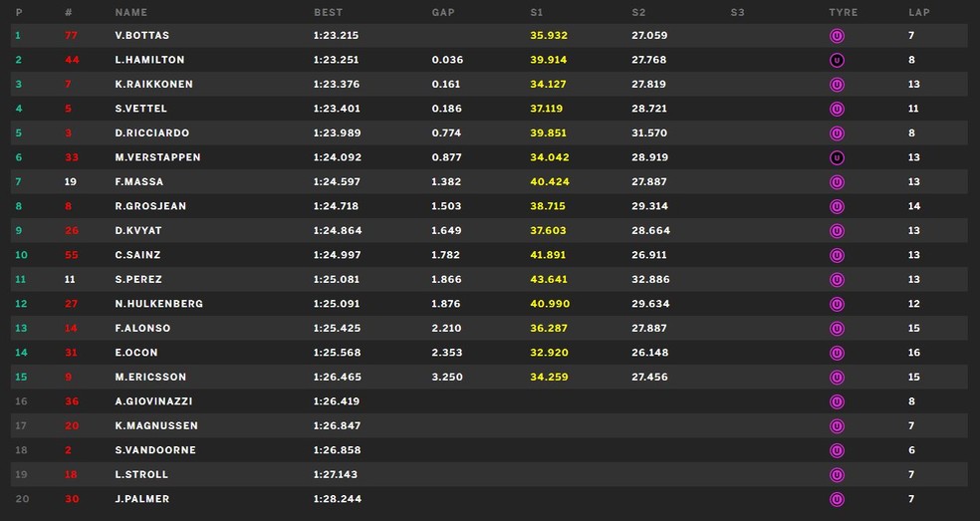Click the tyre icon in A.Giovinazzi's row
Screen dimensions: 980x521
pyautogui.click(x=837, y=401)
